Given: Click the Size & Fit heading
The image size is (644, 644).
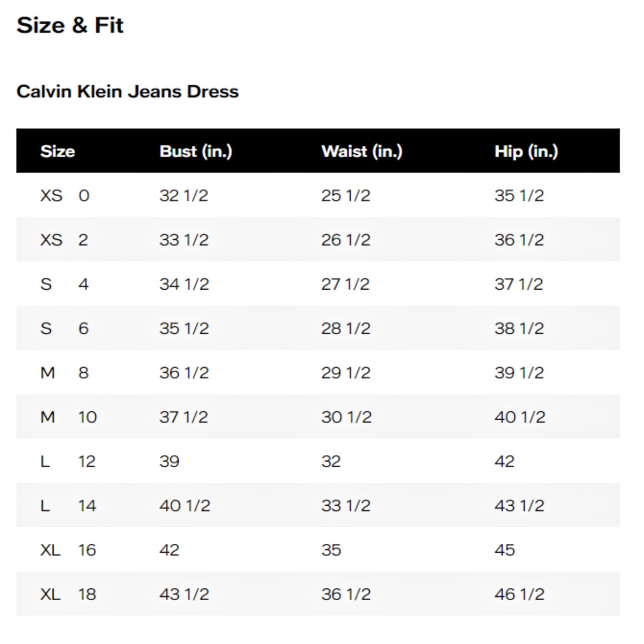Looking at the screenshot, I should (x=70, y=25).
